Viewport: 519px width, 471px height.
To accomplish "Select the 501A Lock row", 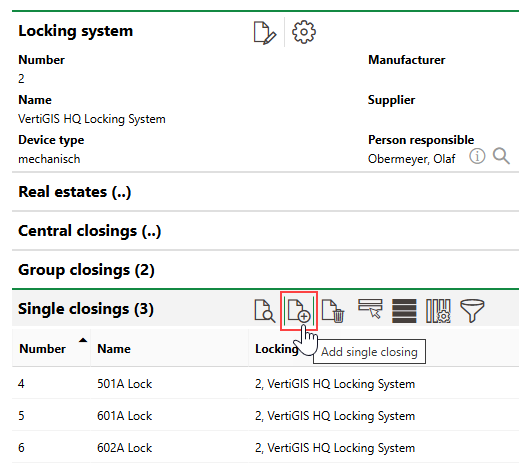I will (x=265, y=384).
